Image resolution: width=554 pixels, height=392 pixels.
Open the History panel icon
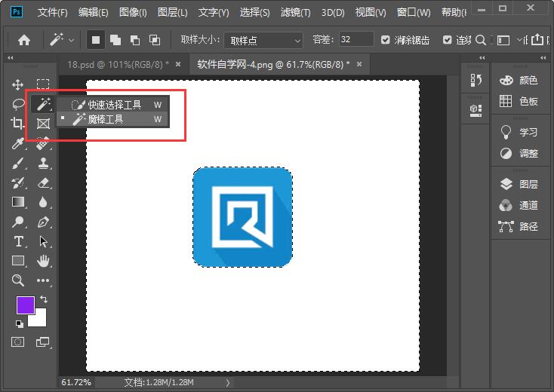(476, 80)
